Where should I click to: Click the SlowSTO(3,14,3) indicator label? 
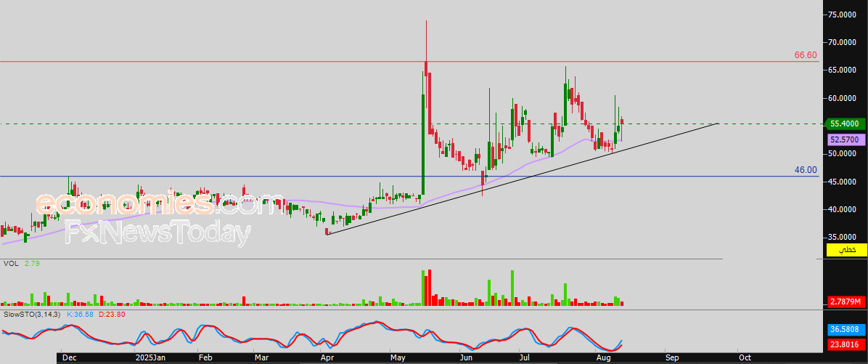pyautogui.click(x=33, y=314)
